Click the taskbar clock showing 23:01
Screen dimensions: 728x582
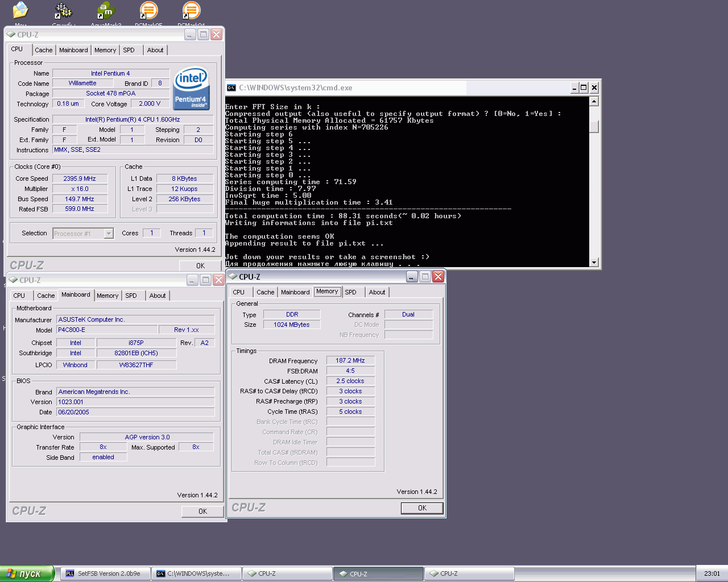[x=712, y=573]
